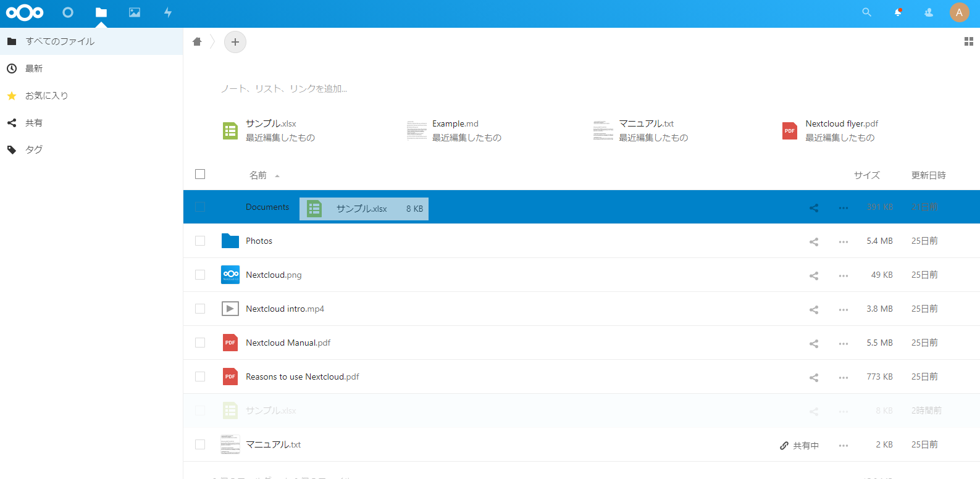Select すべてのファイル in the sidebar
The height and width of the screenshot is (479, 980).
(x=91, y=41)
